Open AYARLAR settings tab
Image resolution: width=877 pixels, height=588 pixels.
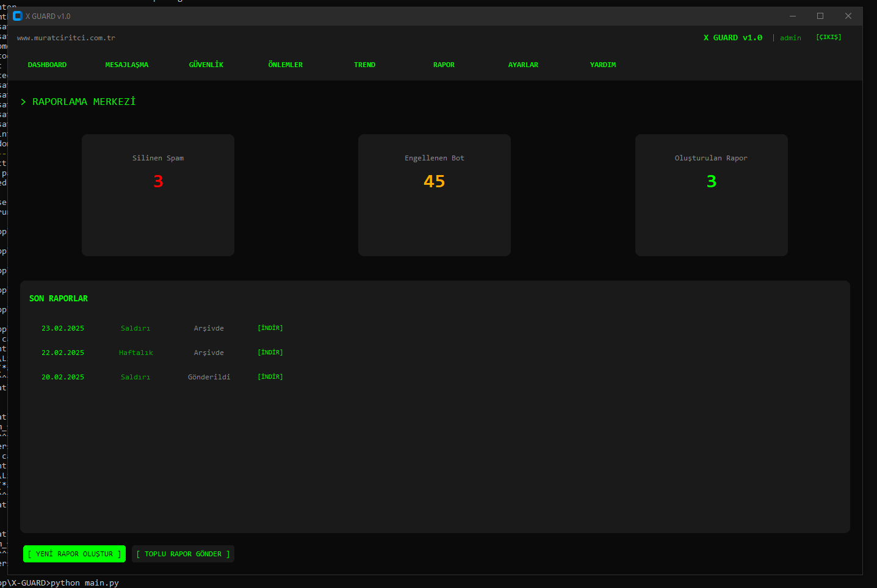[523, 65]
